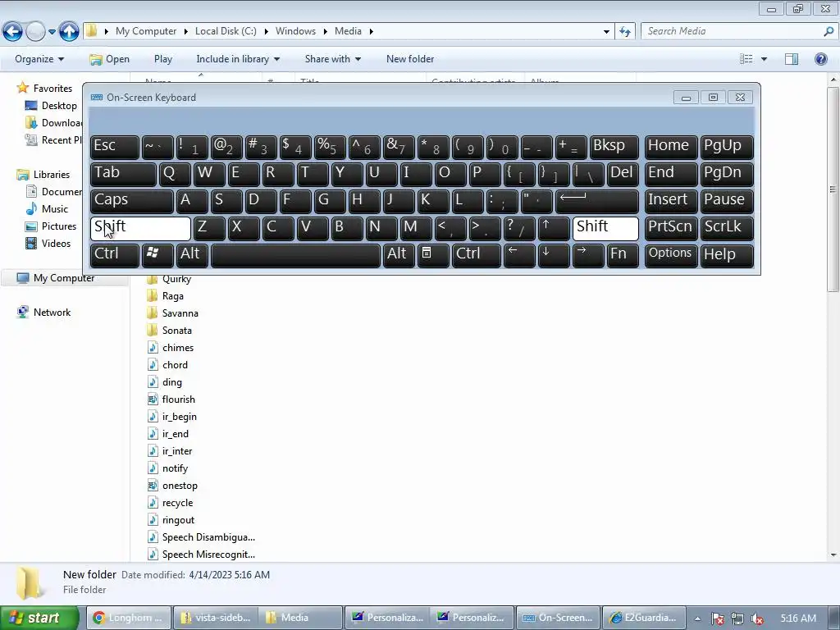Click the network tray icon
840x630 pixels.
(737, 619)
